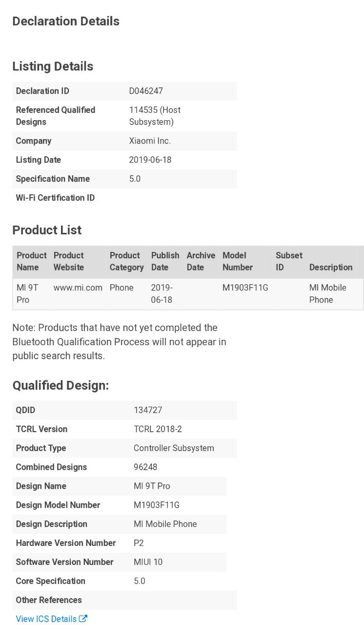
Task: Click the Product Website column header
Action: coord(69,261)
